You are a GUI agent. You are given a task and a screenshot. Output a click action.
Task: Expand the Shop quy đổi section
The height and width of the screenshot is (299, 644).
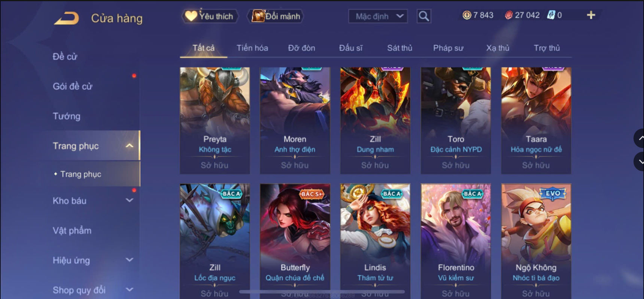click(129, 290)
